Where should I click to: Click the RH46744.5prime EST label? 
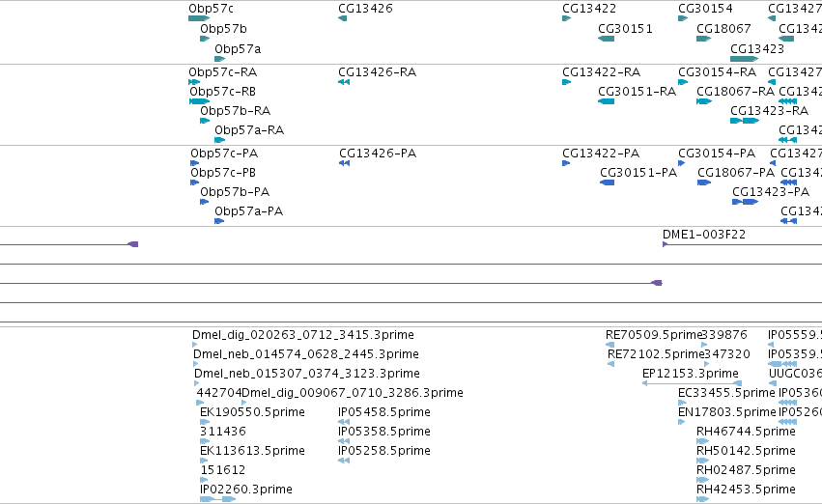(746, 432)
